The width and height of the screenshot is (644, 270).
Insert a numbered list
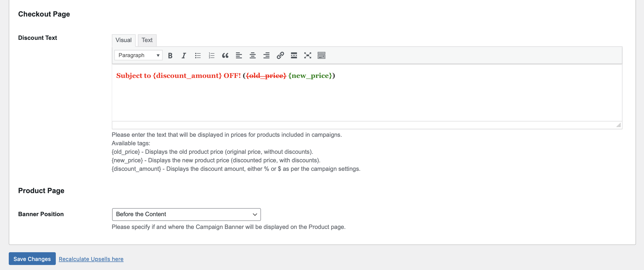[211, 55]
